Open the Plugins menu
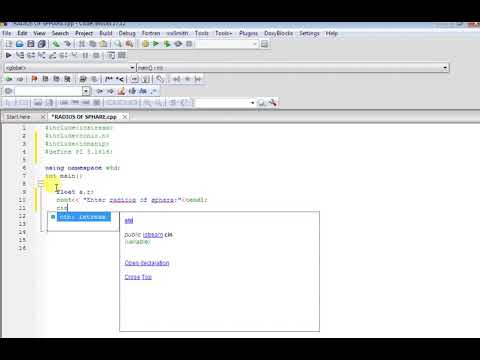Image resolution: width=480 pixels, height=360 pixels. [249, 33]
